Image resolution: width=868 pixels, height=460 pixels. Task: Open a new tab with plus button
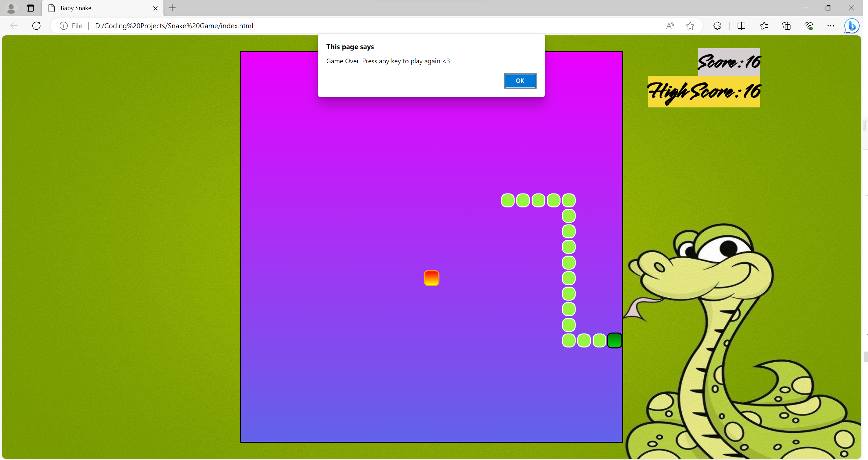click(x=172, y=8)
